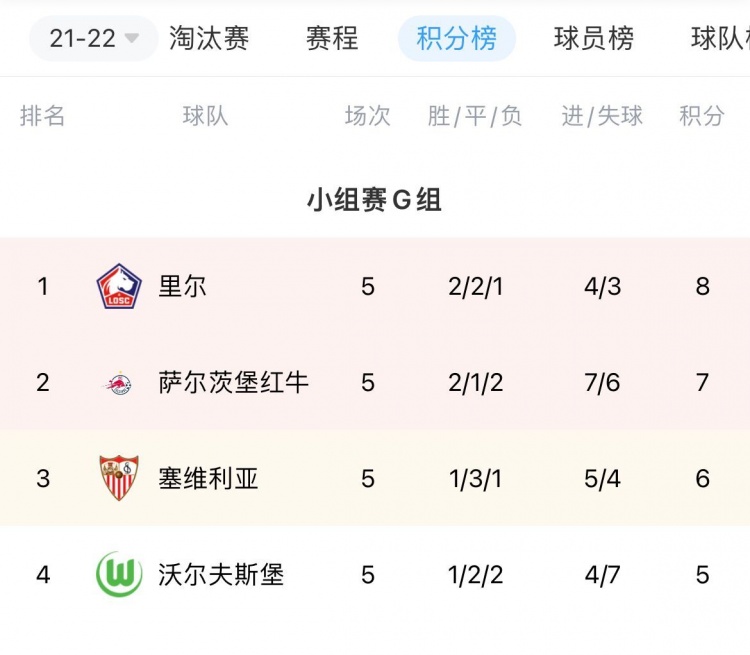Click the 排名 column header

(42, 116)
